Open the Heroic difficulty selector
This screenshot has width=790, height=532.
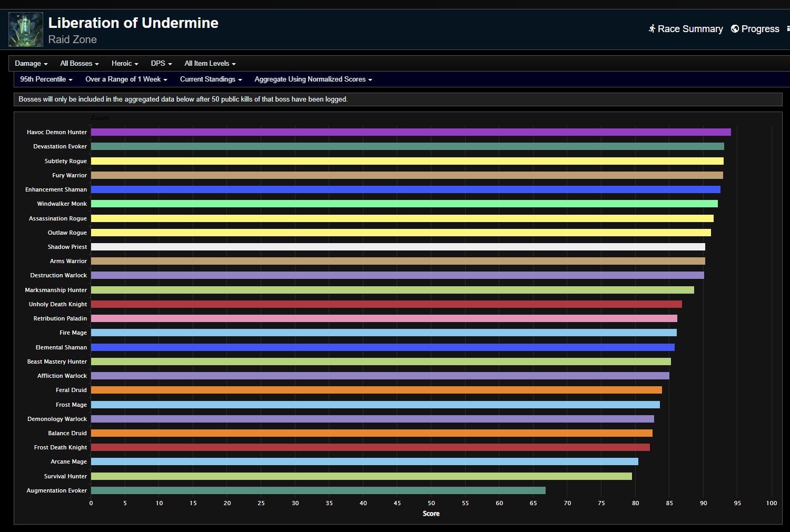(x=124, y=63)
